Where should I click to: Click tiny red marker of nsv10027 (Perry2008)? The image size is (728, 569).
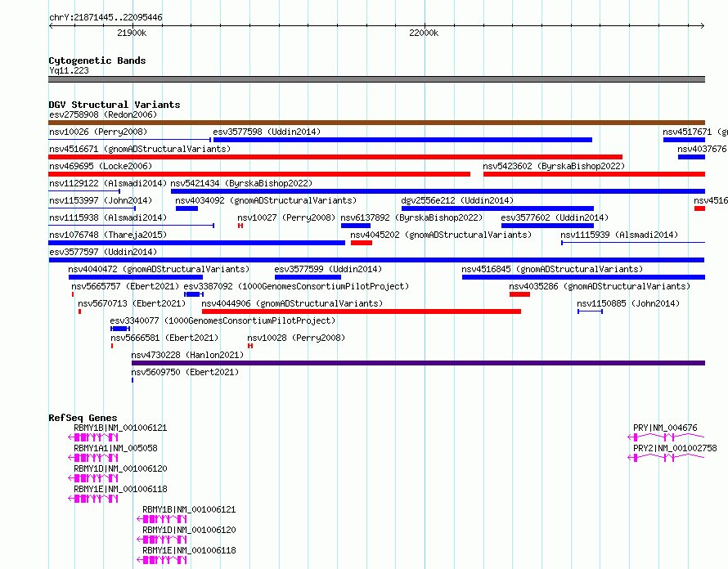[240, 226]
